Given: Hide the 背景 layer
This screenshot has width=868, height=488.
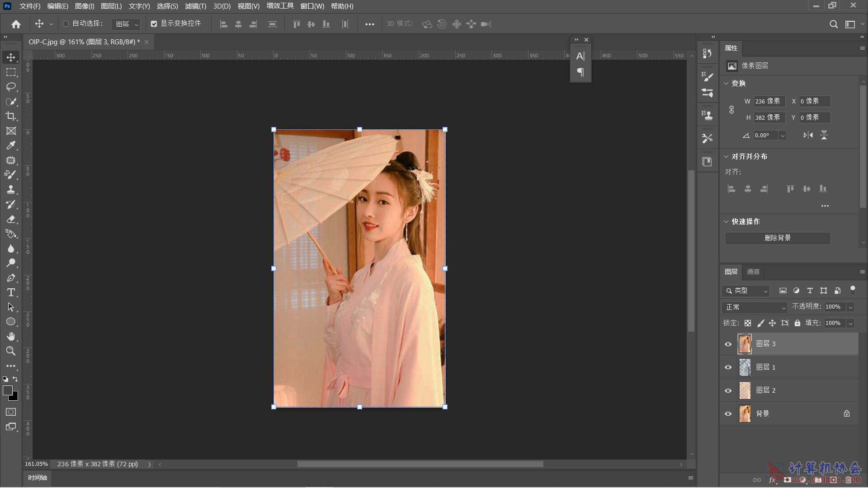Looking at the screenshot, I should (x=728, y=414).
